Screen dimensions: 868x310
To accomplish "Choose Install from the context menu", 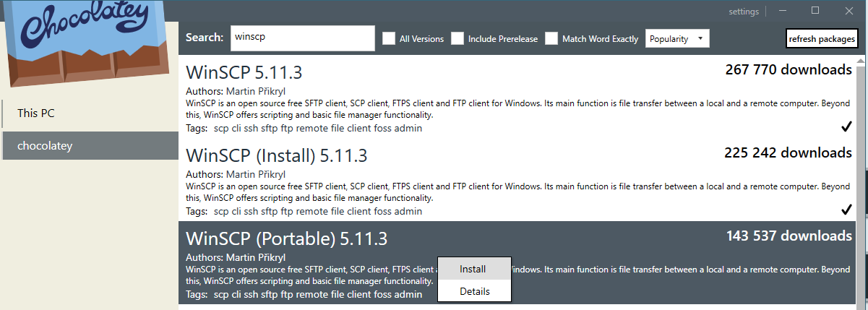I will [474, 269].
